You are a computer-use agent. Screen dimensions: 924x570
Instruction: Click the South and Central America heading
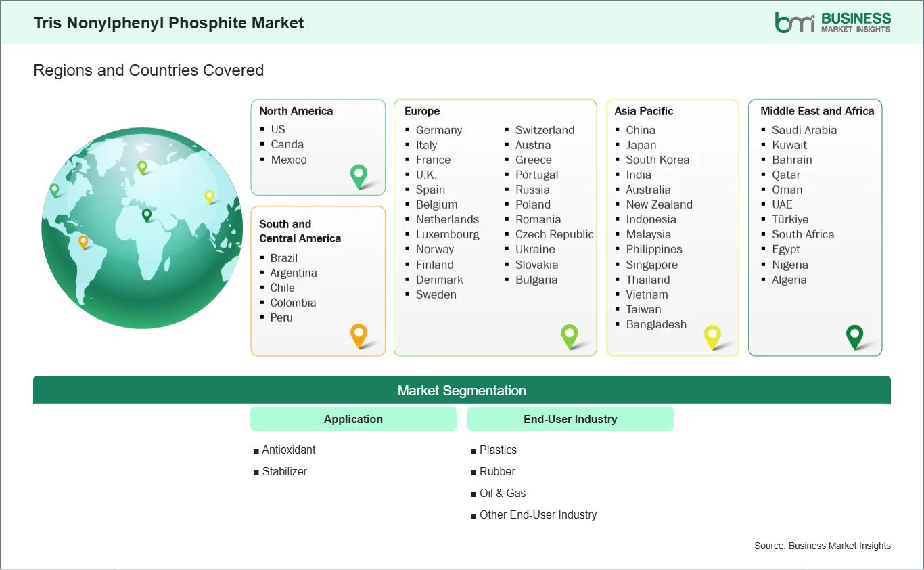300,231
